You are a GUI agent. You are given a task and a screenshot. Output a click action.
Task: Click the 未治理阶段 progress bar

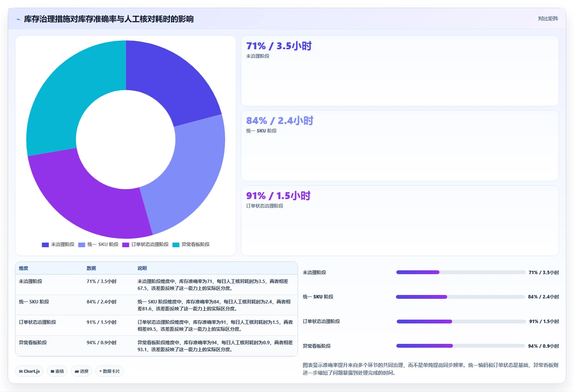pos(461,272)
